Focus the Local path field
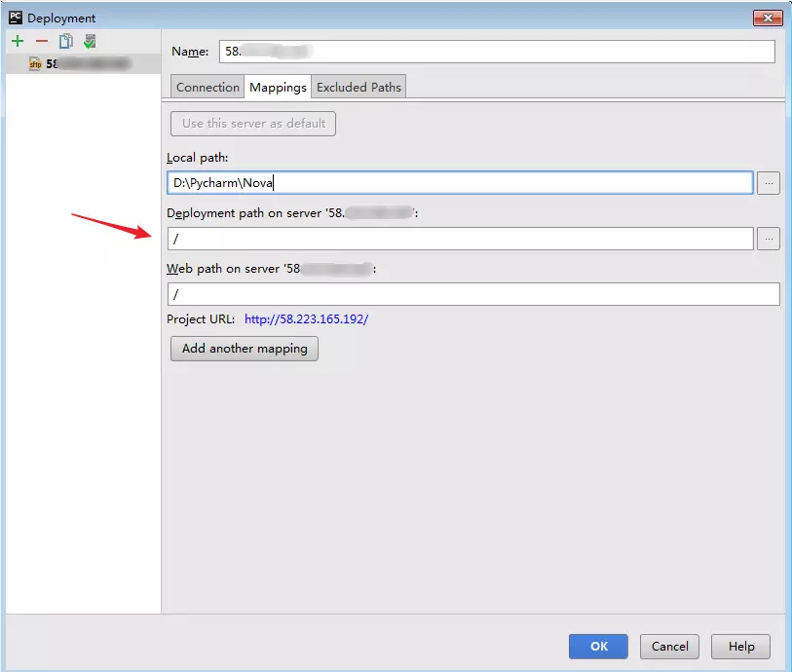This screenshot has height=672, width=792. (x=460, y=183)
